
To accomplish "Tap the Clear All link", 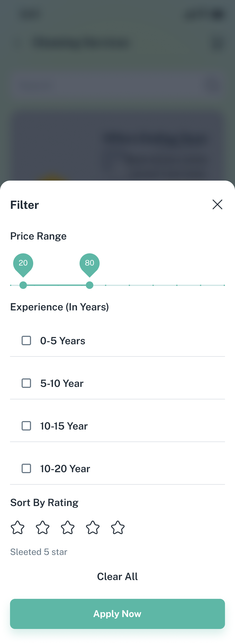I will pos(118,576).
